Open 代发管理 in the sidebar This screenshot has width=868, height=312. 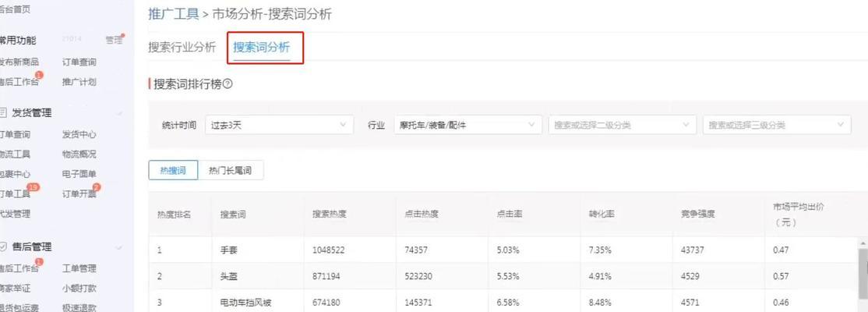pyautogui.click(x=16, y=214)
